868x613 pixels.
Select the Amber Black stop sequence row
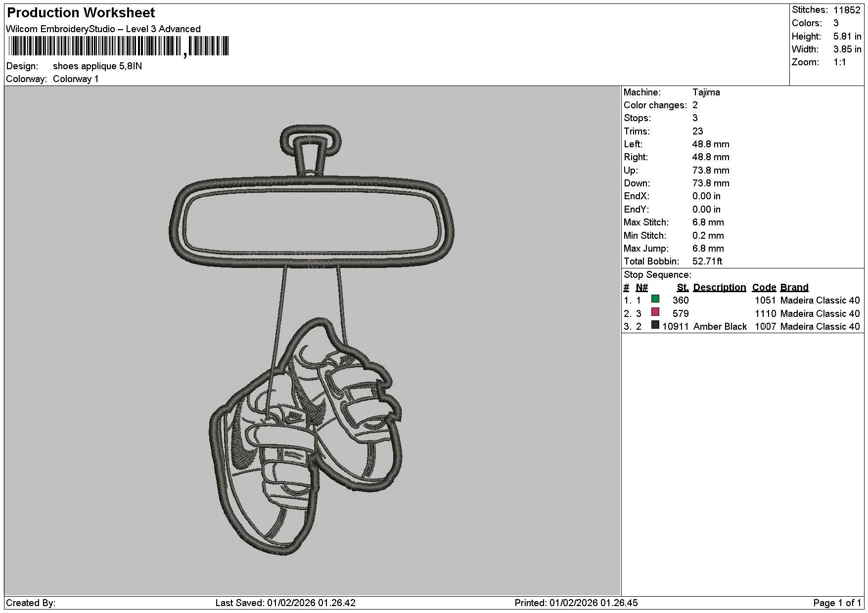(x=742, y=326)
